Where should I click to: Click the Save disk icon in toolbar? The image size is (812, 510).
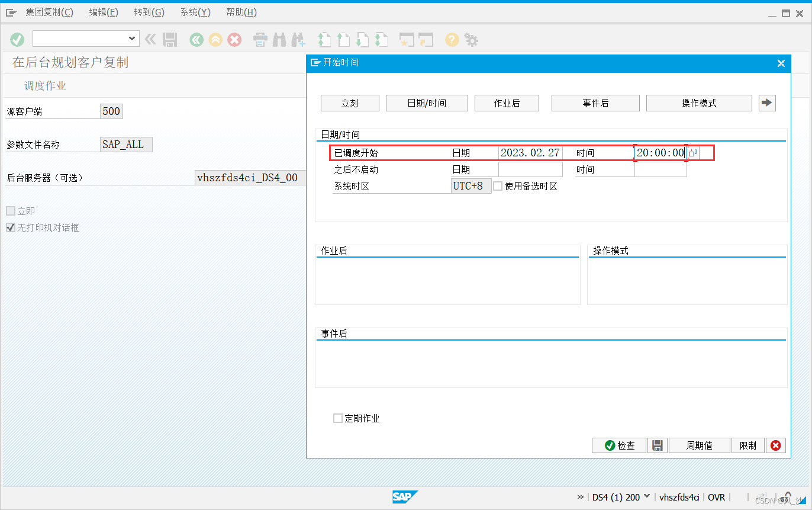pyautogui.click(x=170, y=40)
